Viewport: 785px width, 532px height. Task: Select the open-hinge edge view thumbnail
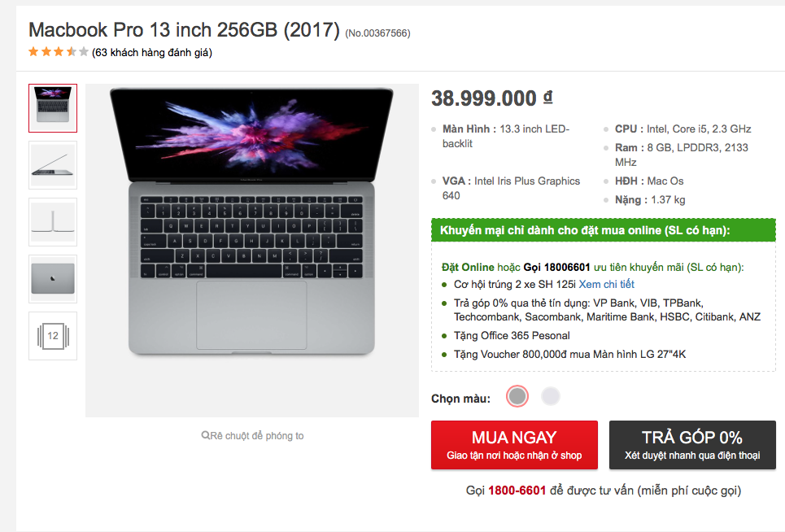(x=53, y=222)
